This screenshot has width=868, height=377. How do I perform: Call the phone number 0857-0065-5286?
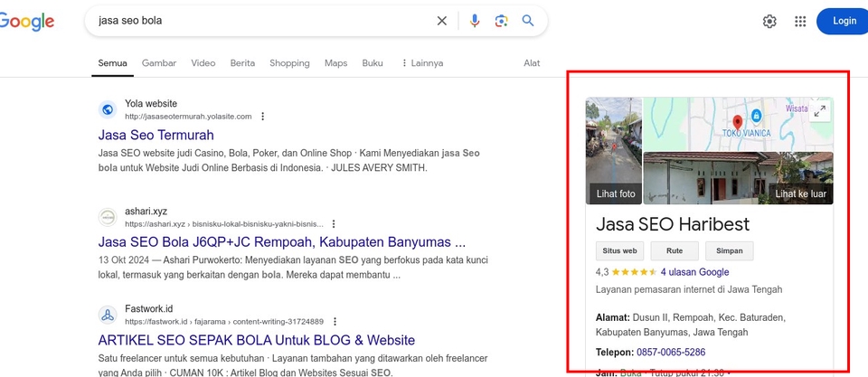tap(671, 352)
